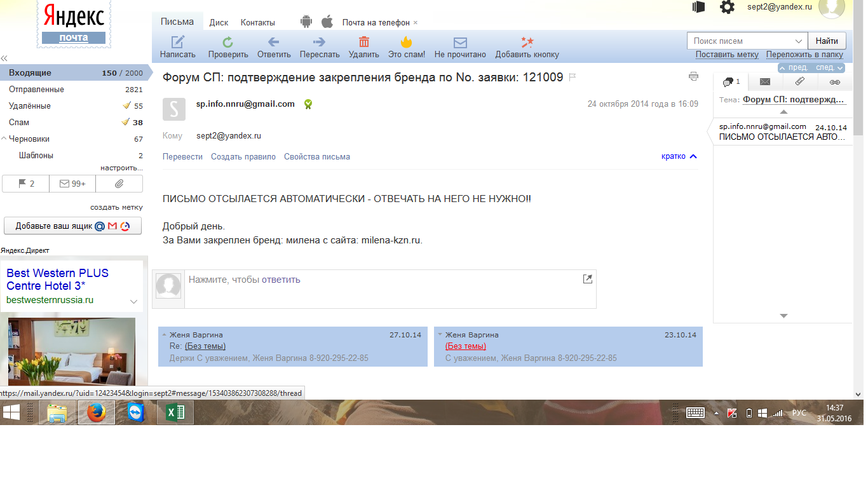
Task: Check for new mail with Проверить
Action: [x=228, y=48]
